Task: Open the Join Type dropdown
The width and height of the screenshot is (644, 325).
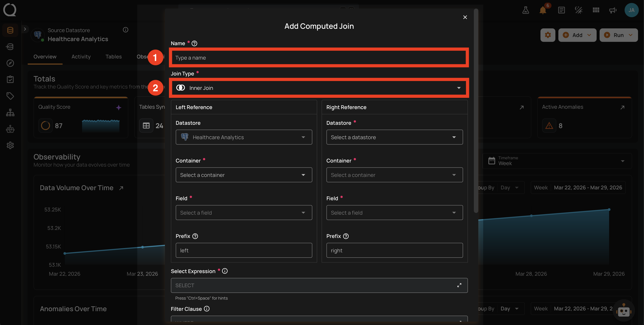Action: point(319,88)
